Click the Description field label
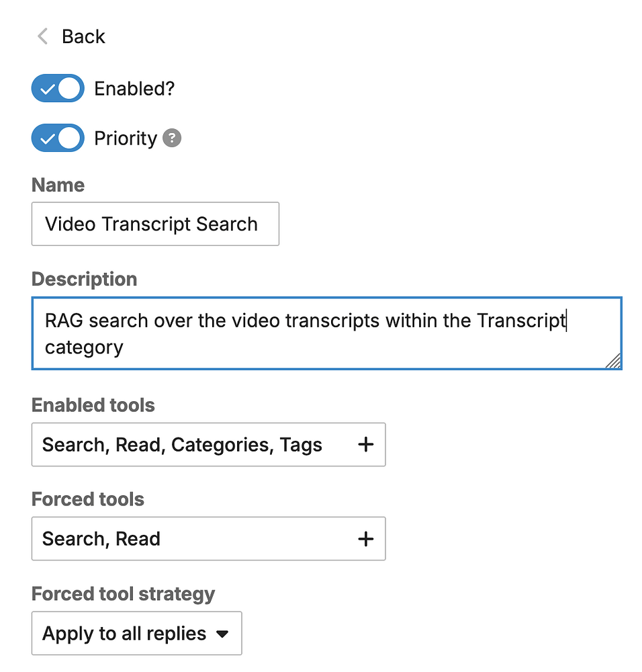The width and height of the screenshot is (642, 672). [x=85, y=280]
